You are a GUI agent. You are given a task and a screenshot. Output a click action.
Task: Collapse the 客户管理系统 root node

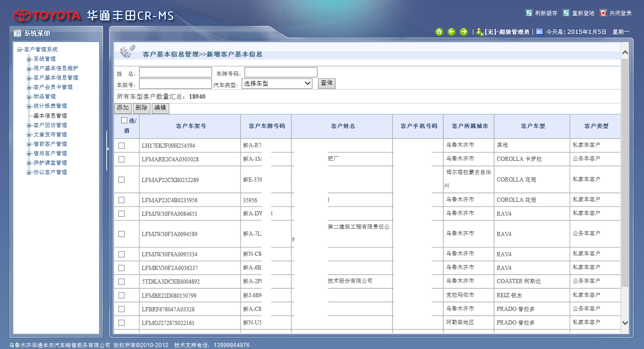tap(20, 50)
